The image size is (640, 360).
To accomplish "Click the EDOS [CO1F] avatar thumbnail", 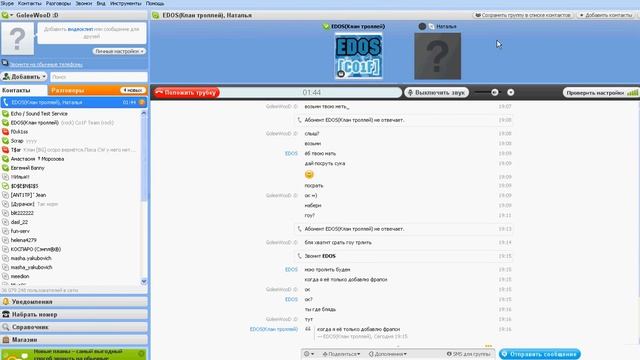I will 358,56.
